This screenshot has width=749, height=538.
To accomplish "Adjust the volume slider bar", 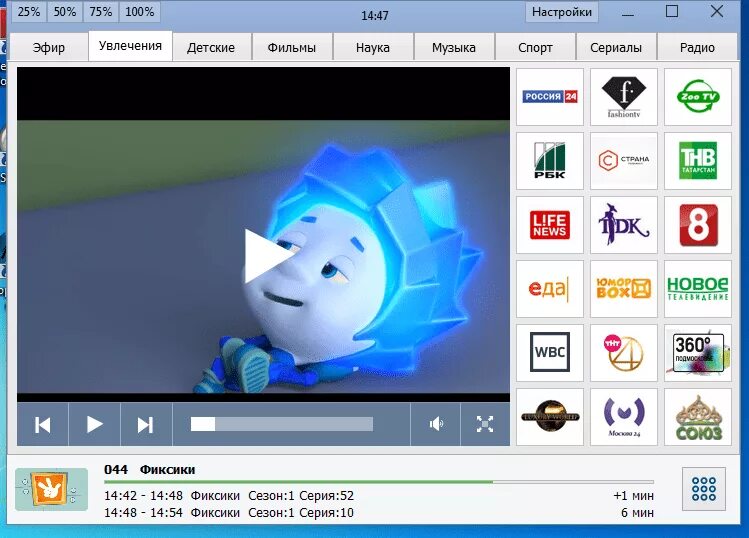I will pos(282,424).
